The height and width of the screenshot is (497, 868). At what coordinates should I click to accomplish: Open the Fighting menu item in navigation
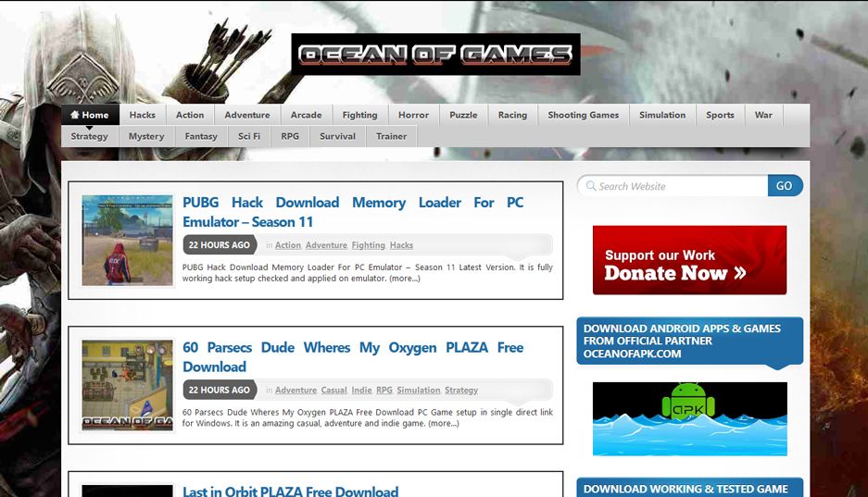[359, 115]
